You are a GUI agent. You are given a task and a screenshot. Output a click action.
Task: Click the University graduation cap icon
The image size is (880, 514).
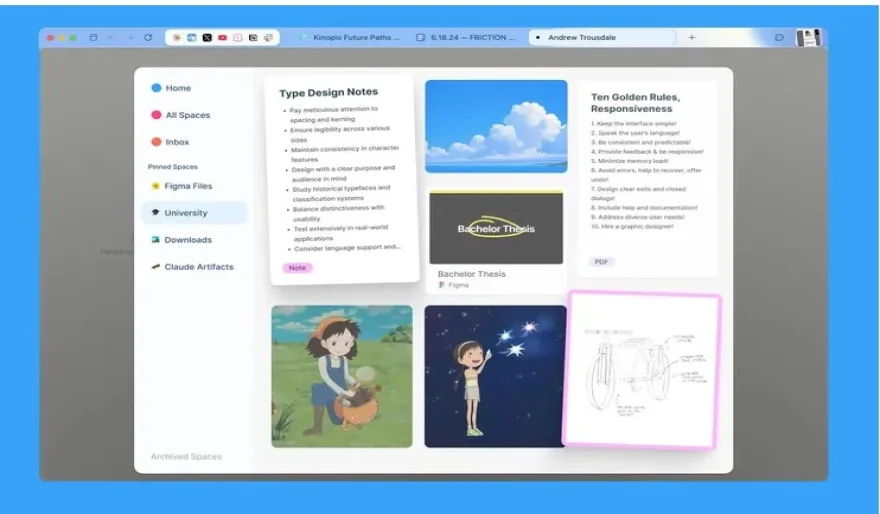[155, 213]
